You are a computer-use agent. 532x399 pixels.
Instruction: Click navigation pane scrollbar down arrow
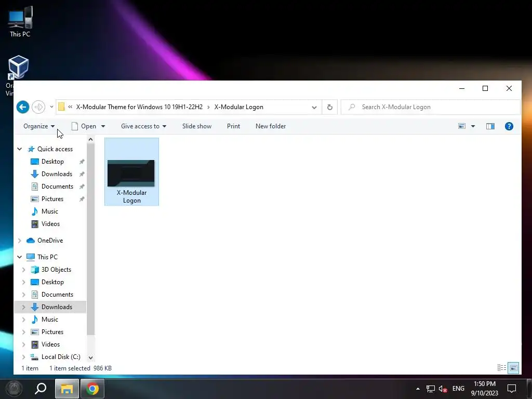point(90,357)
